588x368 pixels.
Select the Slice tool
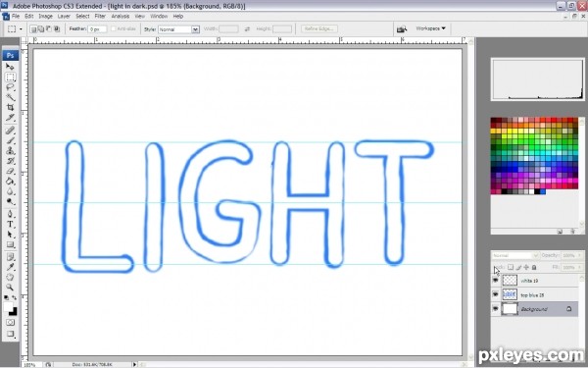[10, 118]
